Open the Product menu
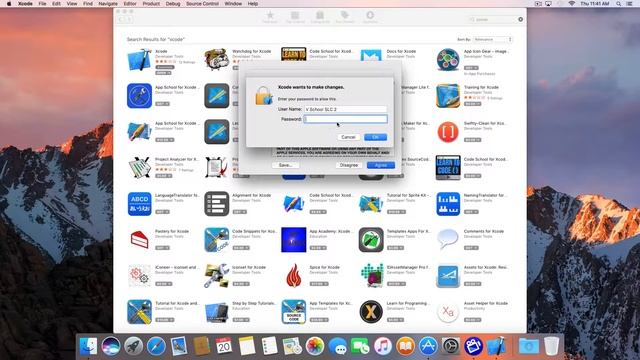This screenshot has height=360, width=640. tap(151, 4)
